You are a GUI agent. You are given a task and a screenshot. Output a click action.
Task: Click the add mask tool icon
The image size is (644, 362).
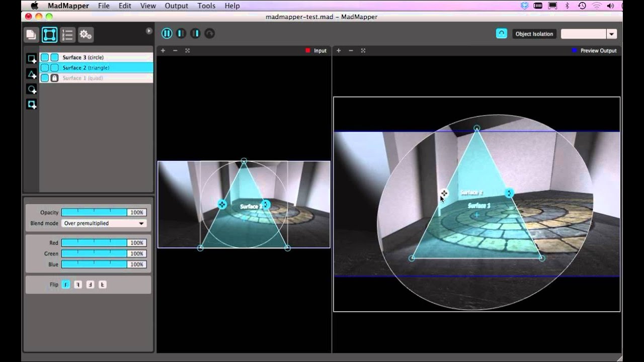(x=32, y=105)
